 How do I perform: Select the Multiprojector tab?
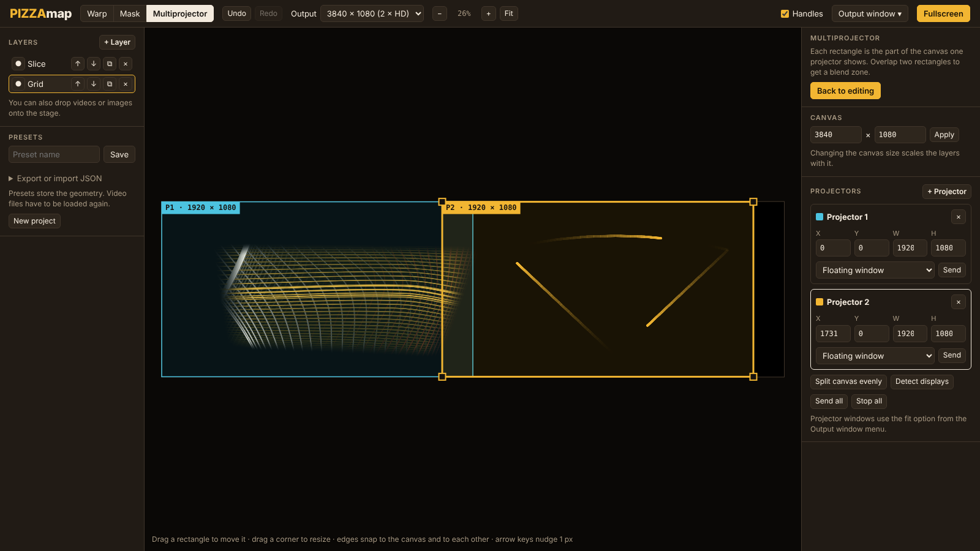180,13
